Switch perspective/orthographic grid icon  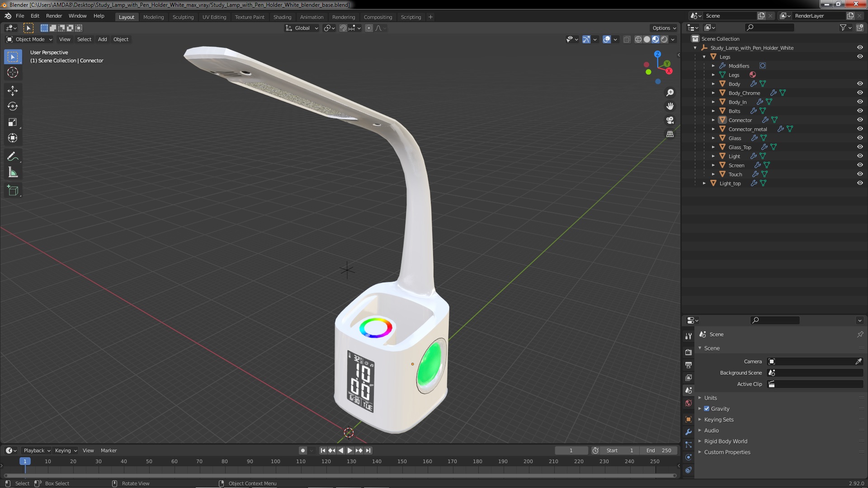pos(670,134)
